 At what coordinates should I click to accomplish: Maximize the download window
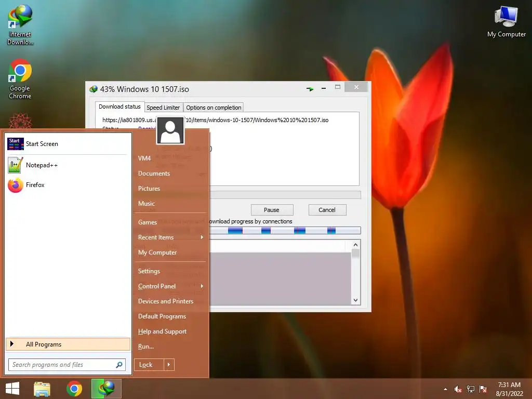[338, 87]
